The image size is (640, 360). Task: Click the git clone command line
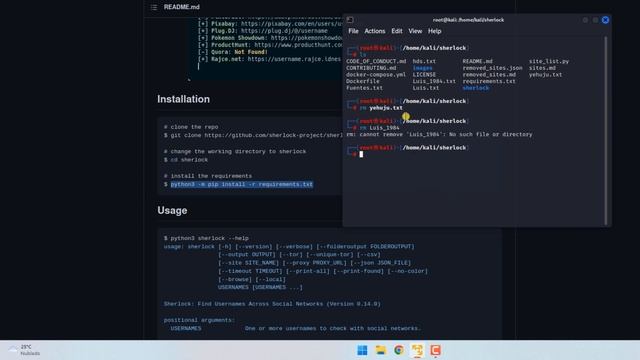(253, 135)
